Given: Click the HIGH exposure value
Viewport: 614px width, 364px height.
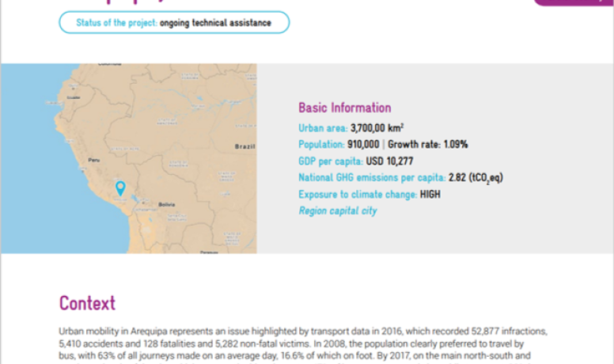Looking at the screenshot, I should [430, 194].
